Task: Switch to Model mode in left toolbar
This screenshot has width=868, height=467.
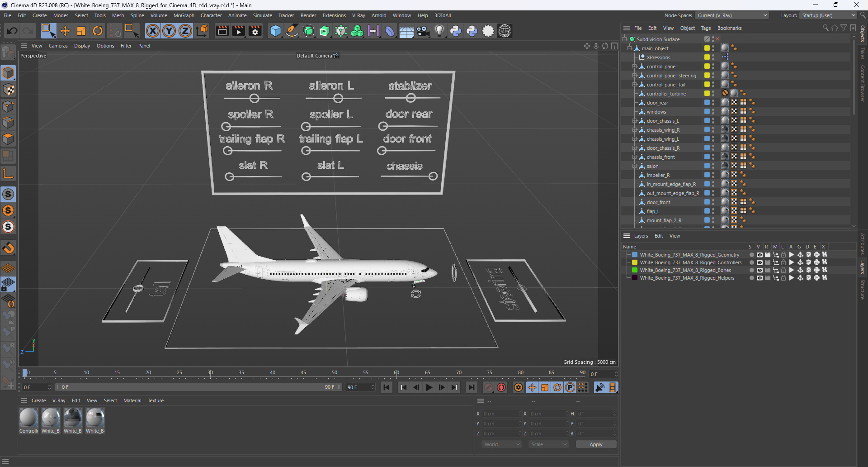Action: [x=8, y=73]
